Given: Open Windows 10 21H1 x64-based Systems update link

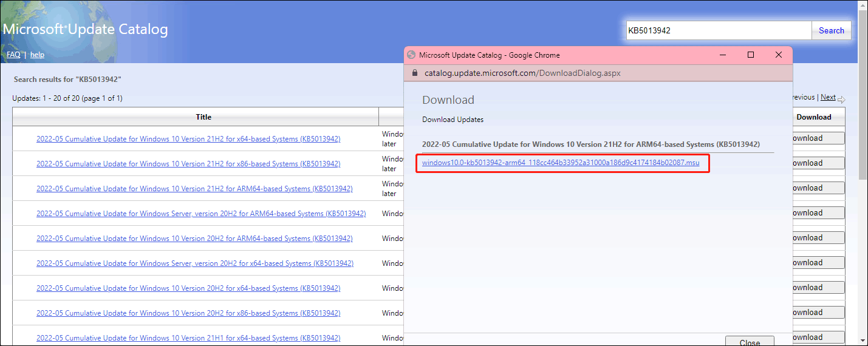Looking at the screenshot, I should point(188,338).
